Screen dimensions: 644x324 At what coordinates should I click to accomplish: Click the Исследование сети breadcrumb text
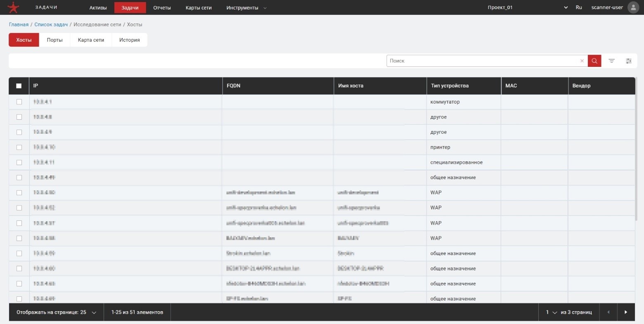[x=97, y=24]
